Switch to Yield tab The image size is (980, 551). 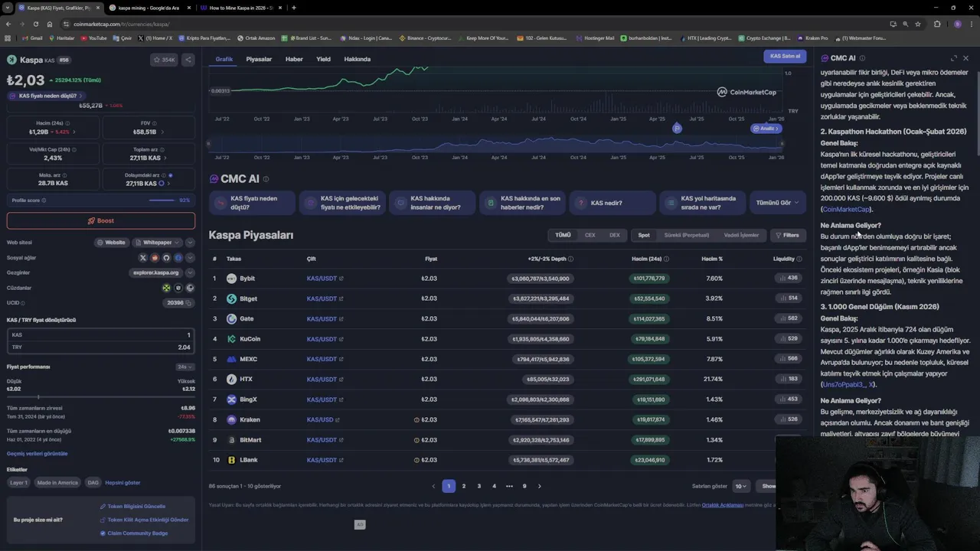tap(323, 59)
